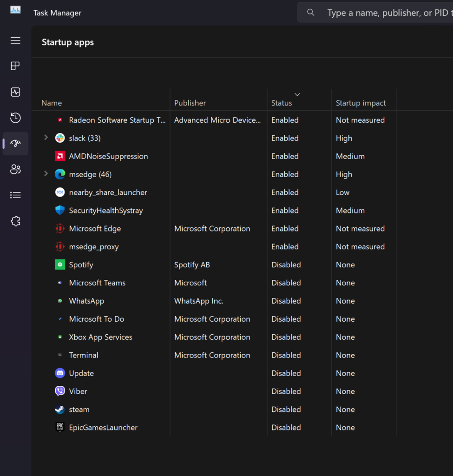Viewport: 453px width, 476px height.
Task: Sort by the Publisher column header
Action: pyautogui.click(x=190, y=103)
